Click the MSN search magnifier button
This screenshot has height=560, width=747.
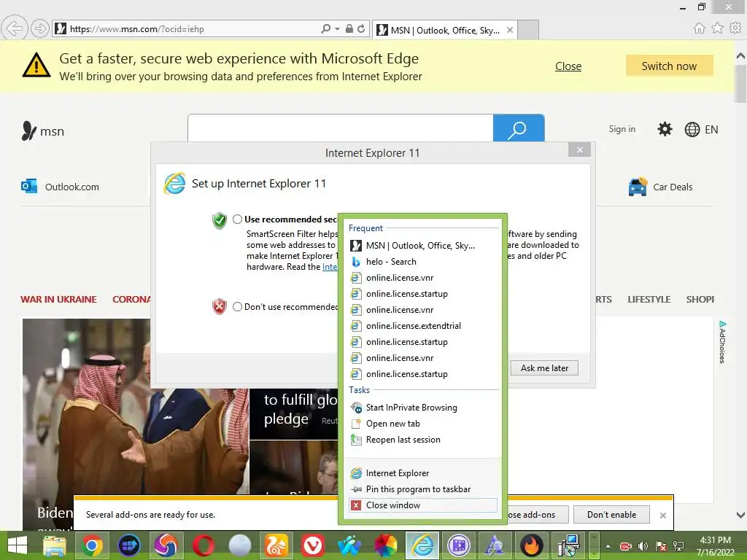coord(519,129)
